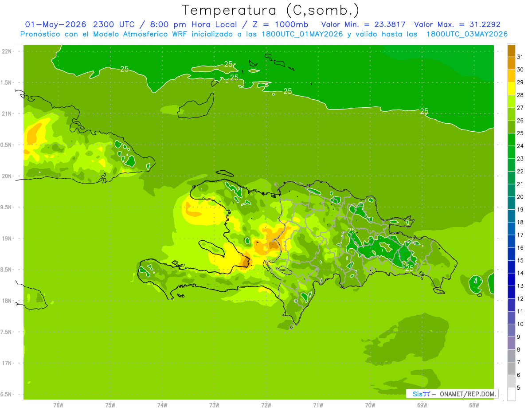Image resolution: width=532 pixels, height=411 pixels.
Task: Click the 15 degree blue legend swatch
Action: (x=511, y=254)
